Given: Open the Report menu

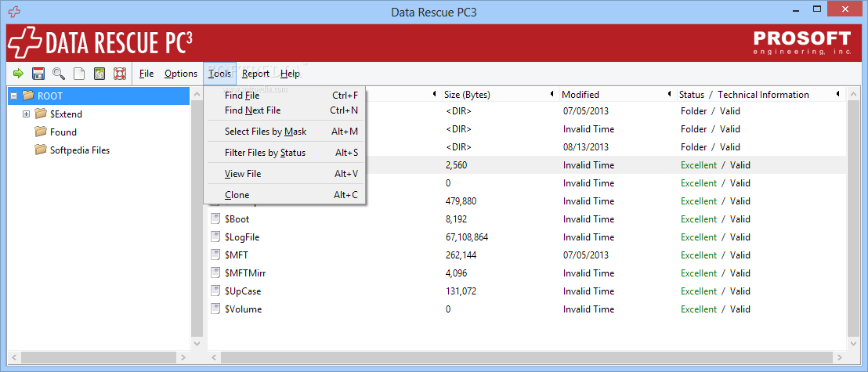Looking at the screenshot, I should click(255, 74).
